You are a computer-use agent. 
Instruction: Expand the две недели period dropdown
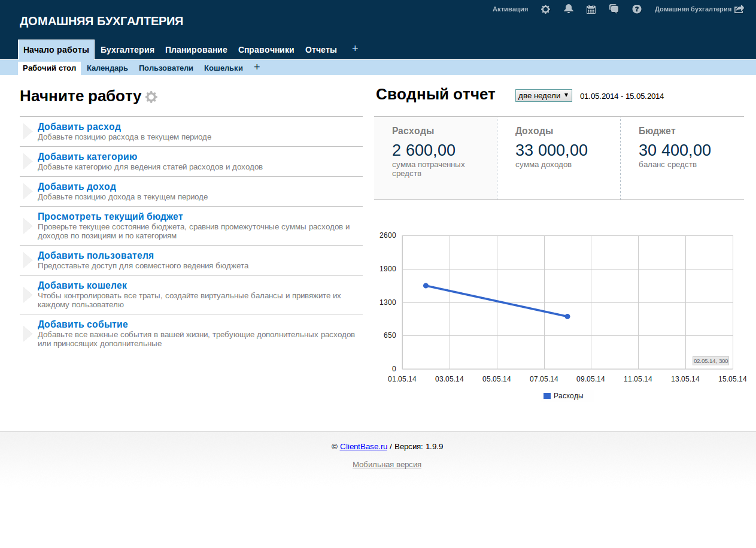(544, 96)
